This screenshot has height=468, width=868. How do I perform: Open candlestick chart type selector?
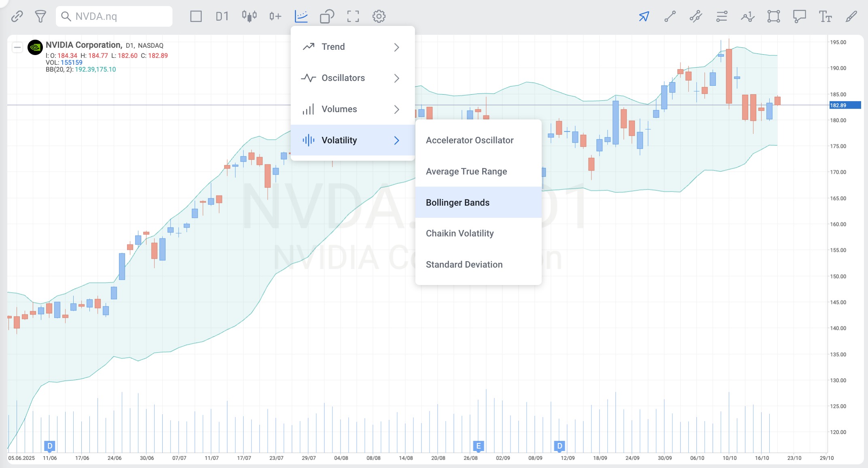tap(249, 16)
